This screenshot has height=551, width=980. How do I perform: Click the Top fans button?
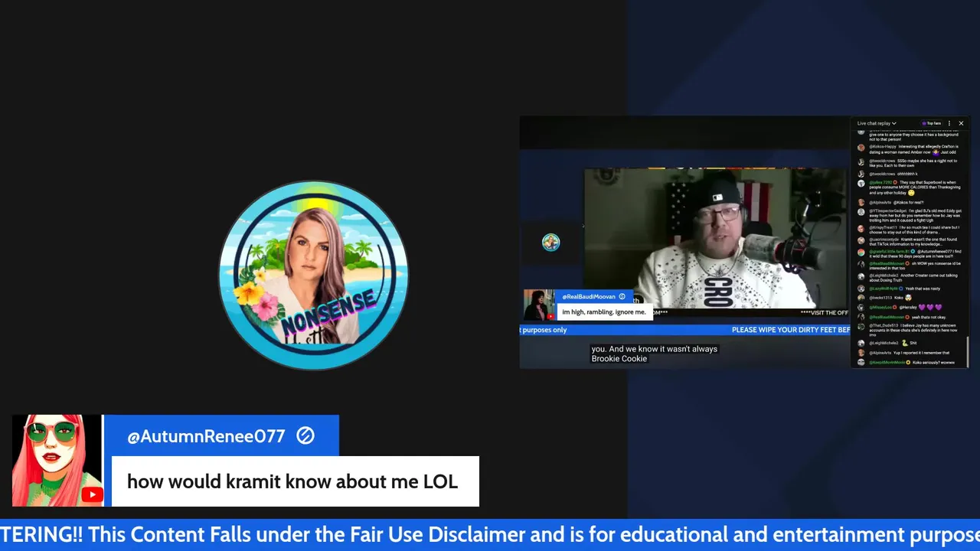pyautogui.click(x=932, y=123)
